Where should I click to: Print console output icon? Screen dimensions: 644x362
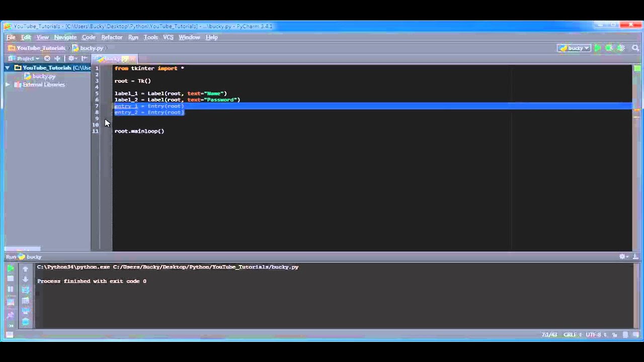pyautogui.click(x=26, y=311)
